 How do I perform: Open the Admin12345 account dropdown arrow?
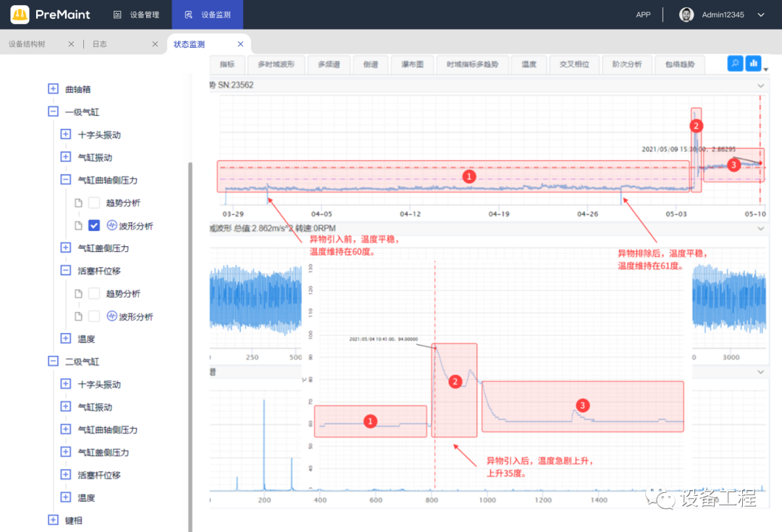761,14
